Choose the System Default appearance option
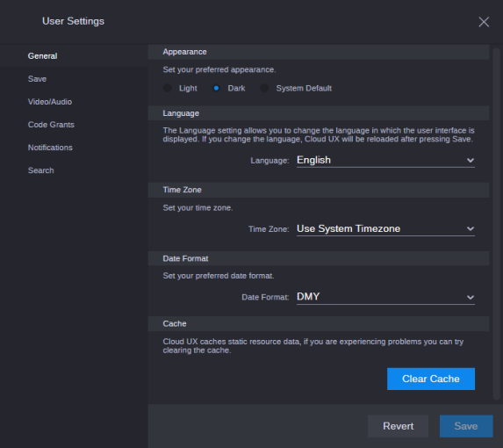This screenshot has width=503, height=448. point(264,88)
